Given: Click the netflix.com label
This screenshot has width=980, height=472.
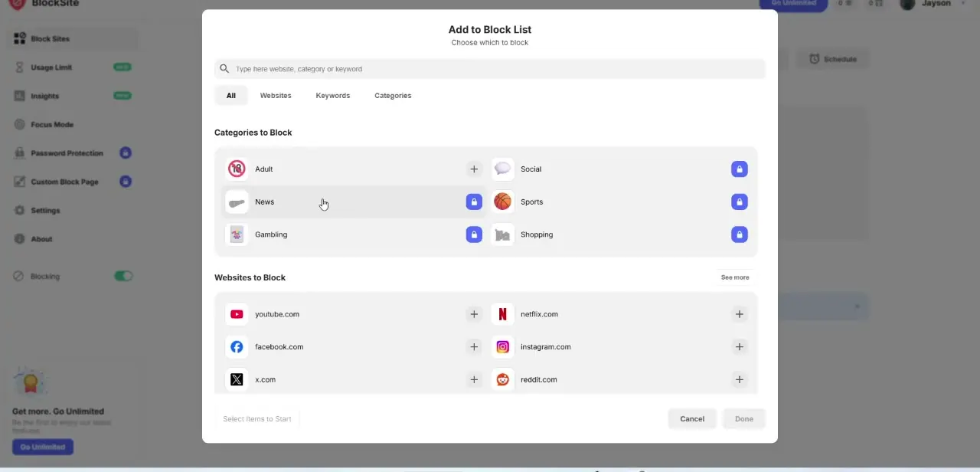Looking at the screenshot, I should (x=539, y=314).
